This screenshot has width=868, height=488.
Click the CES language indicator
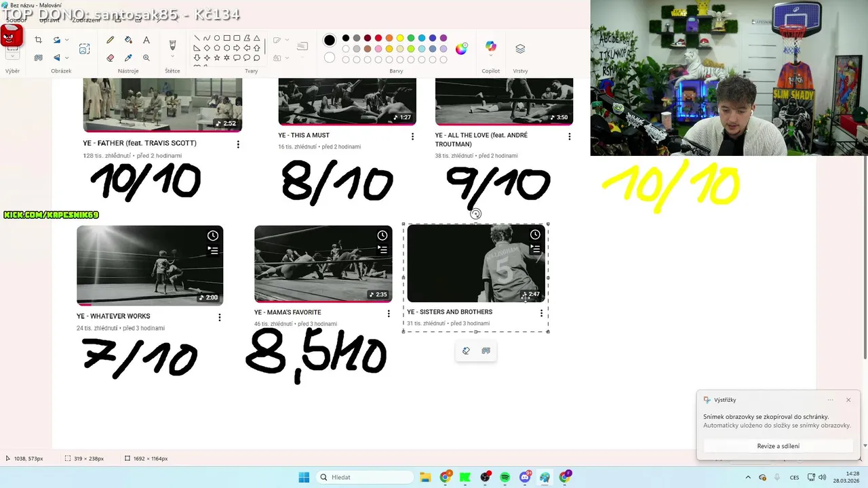[794, 477]
